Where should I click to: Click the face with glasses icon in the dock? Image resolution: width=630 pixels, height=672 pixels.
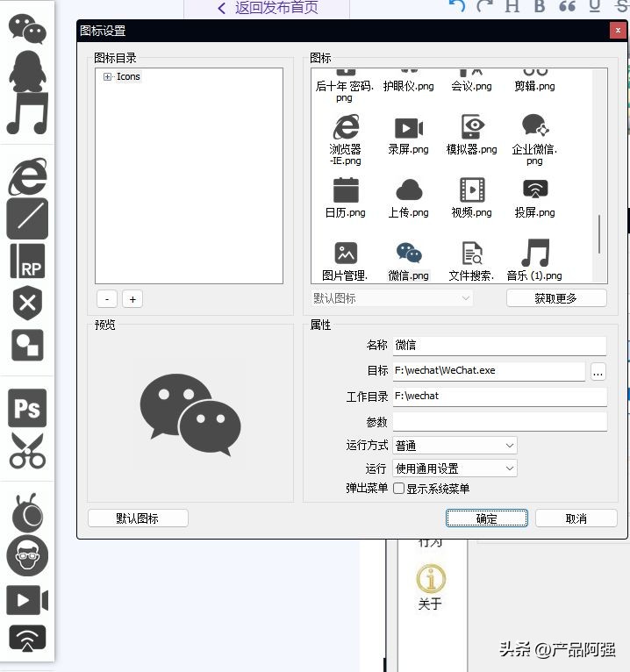pyautogui.click(x=27, y=555)
